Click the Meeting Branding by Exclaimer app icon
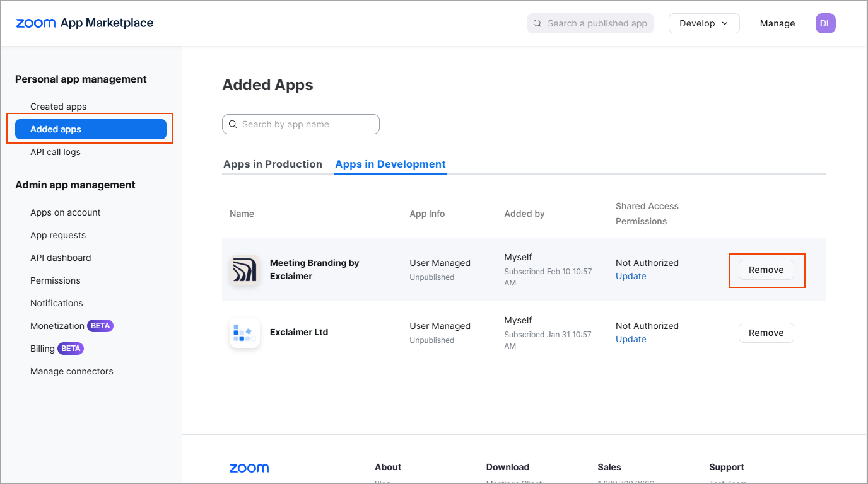The image size is (868, 484). click(x=244, y=270)
